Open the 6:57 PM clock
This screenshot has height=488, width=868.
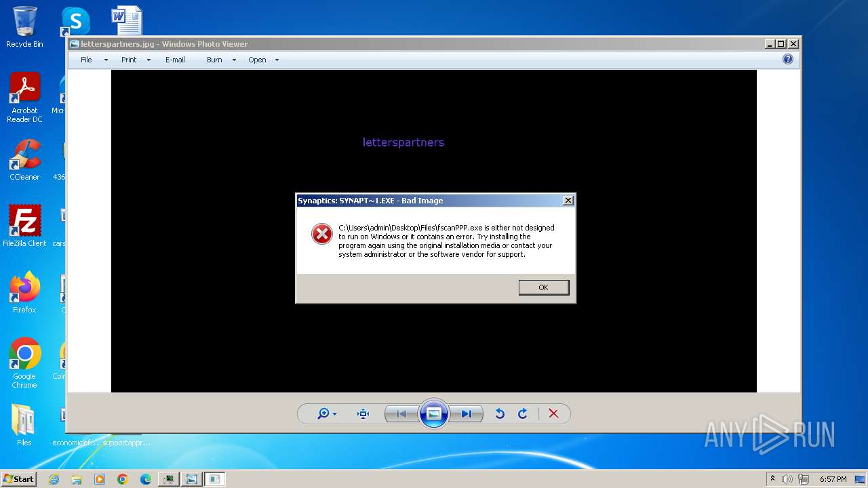pyautogui.click(x=833, y=479)
